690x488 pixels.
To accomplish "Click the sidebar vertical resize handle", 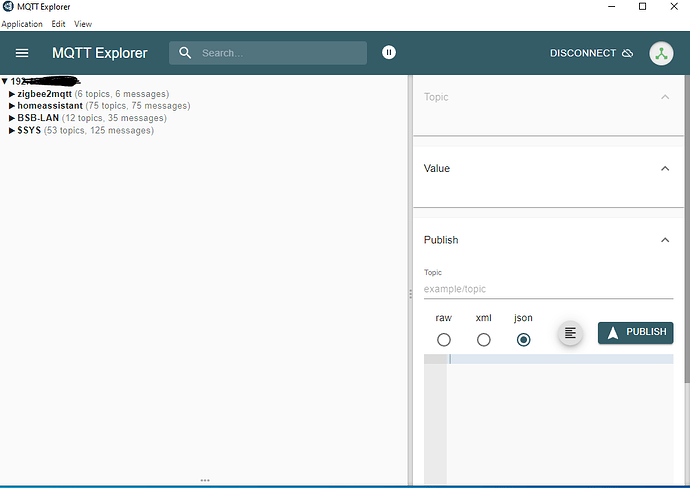I will coord(410,294).
